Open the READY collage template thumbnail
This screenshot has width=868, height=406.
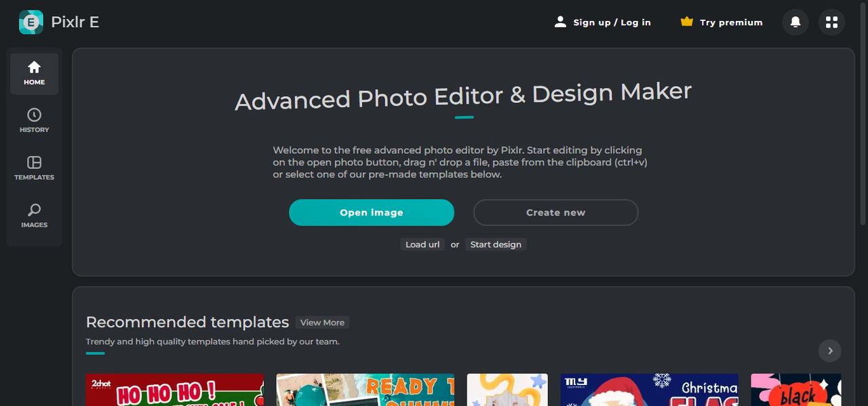click(366, 390)
